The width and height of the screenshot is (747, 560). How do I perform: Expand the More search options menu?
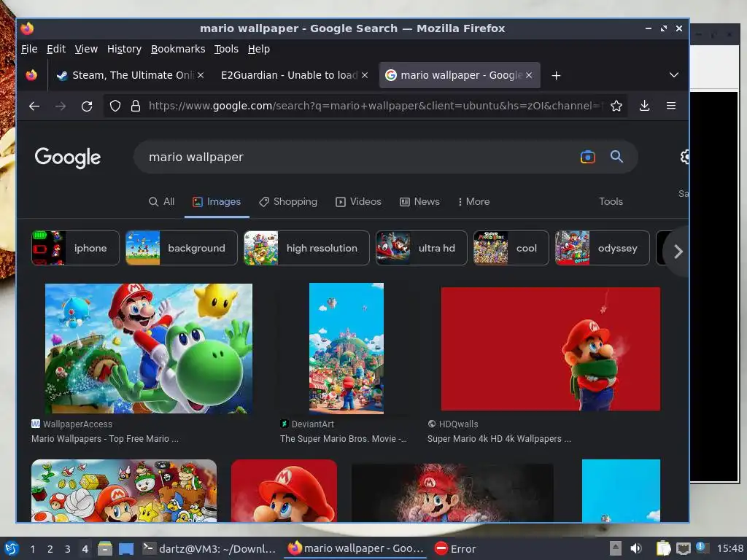click(x=473, y=201)
